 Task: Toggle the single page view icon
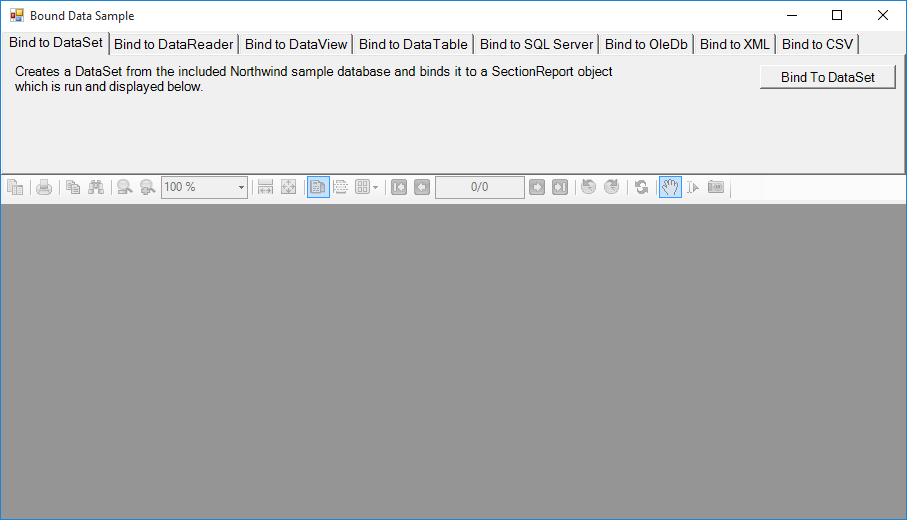318,187
